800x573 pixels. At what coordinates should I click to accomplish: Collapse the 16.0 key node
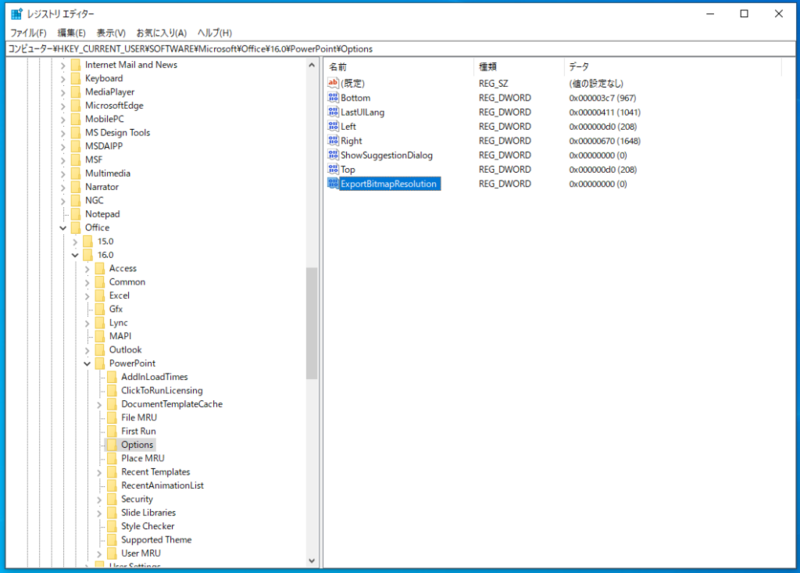(x=75, y=255)
